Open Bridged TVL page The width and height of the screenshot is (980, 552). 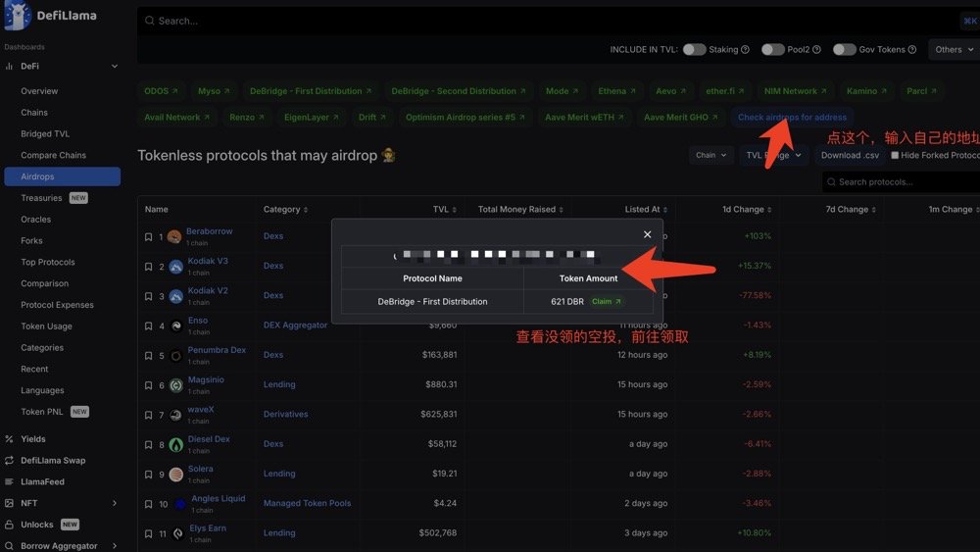click(x=45, y=133)
